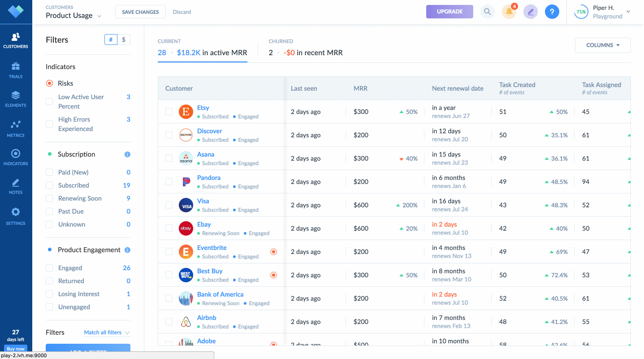Click the Discover logo icon
This screenshot has height=359, width=644.
click(186, 135)
